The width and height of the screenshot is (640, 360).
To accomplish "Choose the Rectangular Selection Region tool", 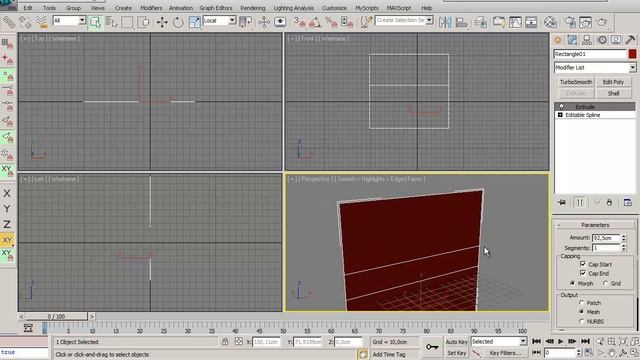I will (x=127, y=22).
